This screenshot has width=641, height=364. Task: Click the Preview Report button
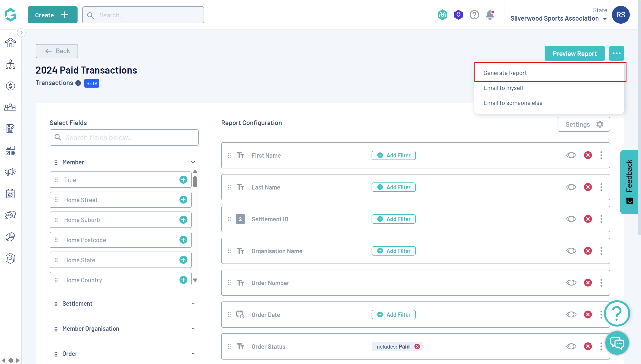click(574, 53)
